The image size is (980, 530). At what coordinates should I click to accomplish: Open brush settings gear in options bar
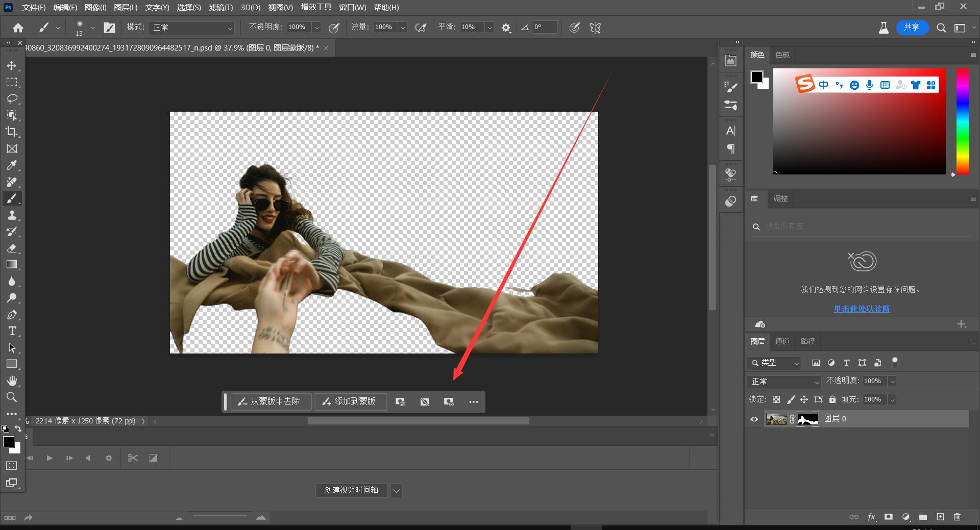coord(506,28)
